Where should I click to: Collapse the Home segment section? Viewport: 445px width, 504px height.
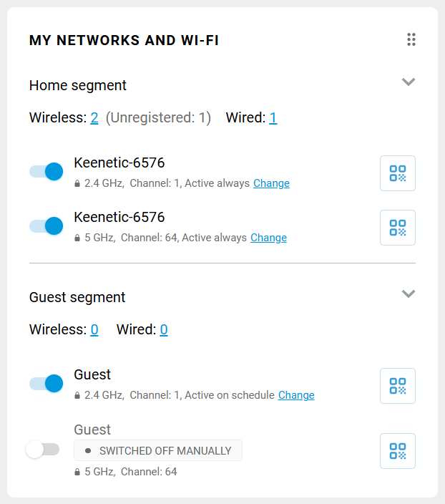pyautogui.click(x=409, y=82)
